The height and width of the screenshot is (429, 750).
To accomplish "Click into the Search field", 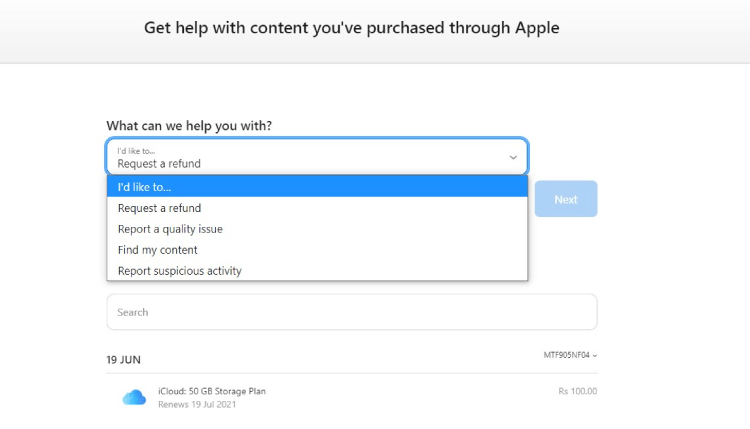I will coord(351,312).
